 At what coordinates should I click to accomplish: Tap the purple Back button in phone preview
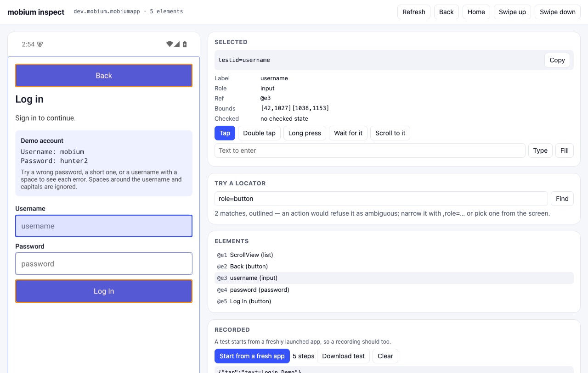[104, 76]
